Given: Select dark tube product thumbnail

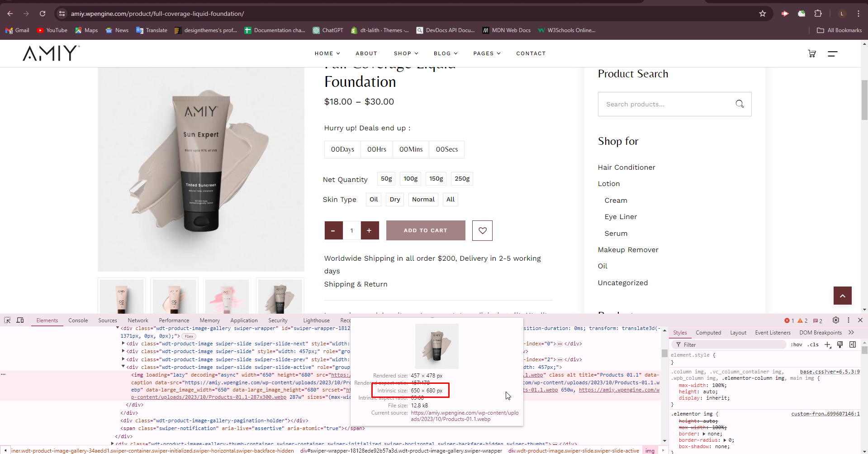Looking at the screenshot, I should coord(280,296).
